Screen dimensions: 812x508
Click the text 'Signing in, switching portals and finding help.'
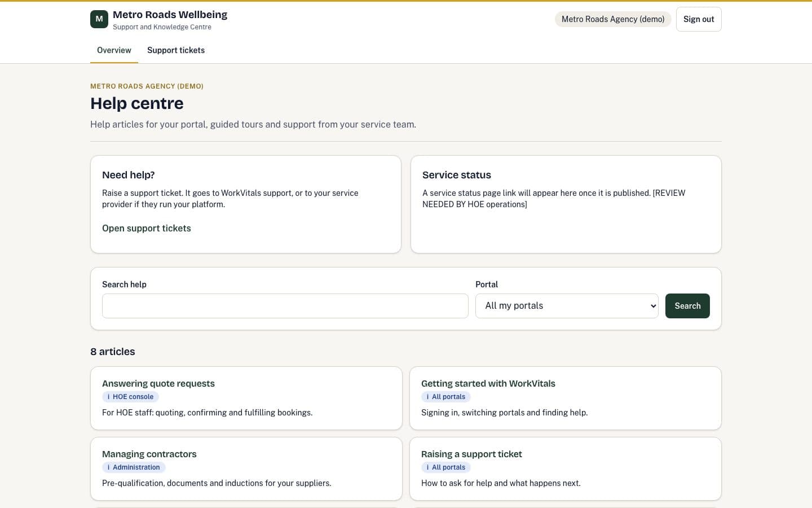505,413
